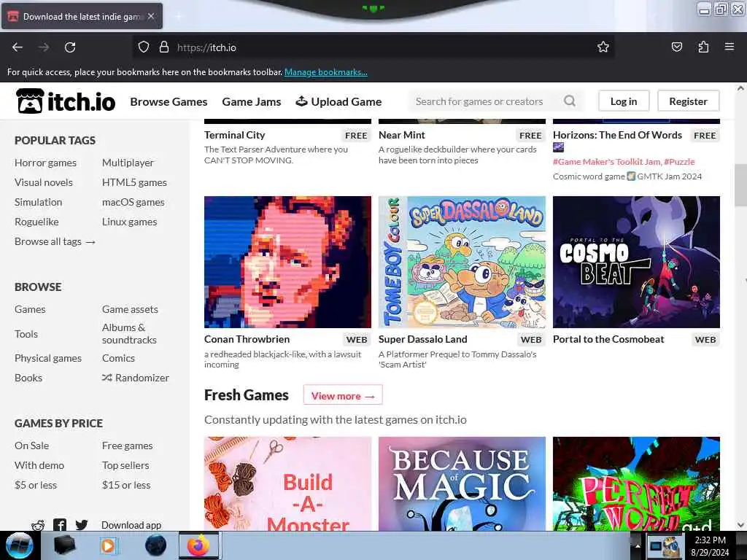Screen dimensions: 747x560
Task: Reload the page with the refresh icon
Action: coord(70,47)
